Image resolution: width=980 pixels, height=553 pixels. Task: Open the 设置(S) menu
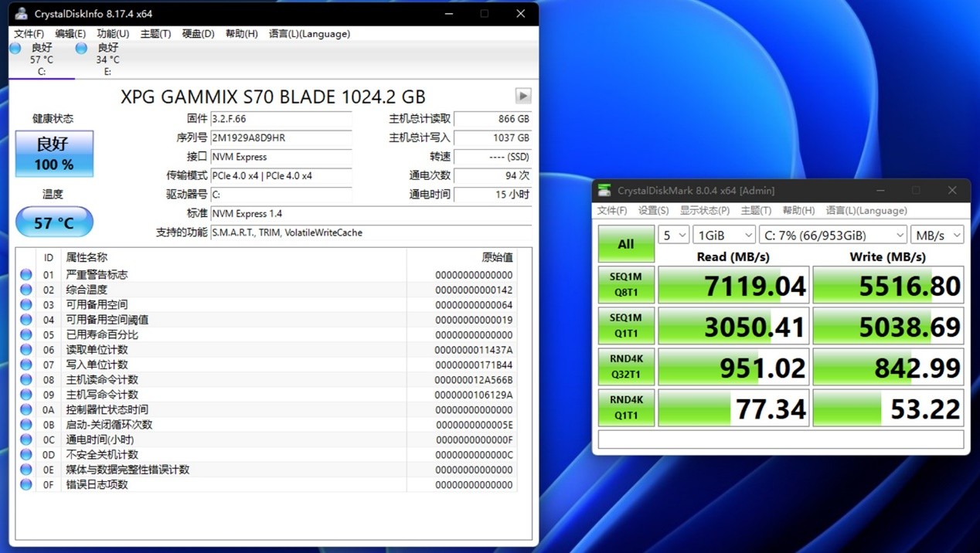tap(653, 210)
